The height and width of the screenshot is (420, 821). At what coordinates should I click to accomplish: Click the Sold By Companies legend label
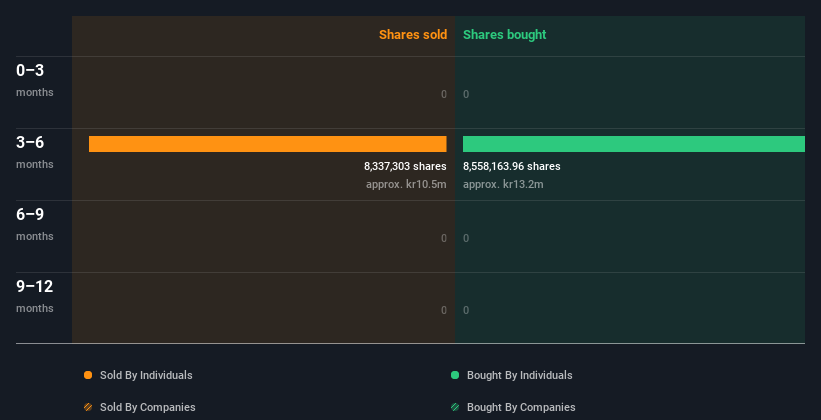click(x=148, y=407)
